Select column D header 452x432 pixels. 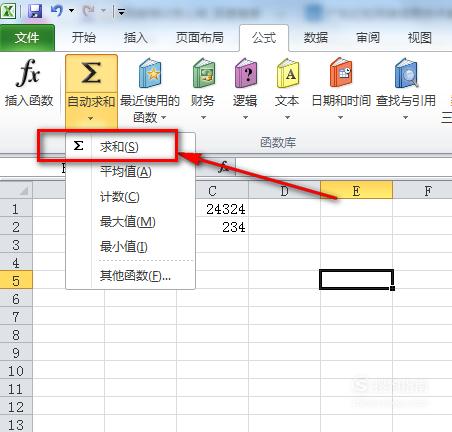tap(284, 191)
